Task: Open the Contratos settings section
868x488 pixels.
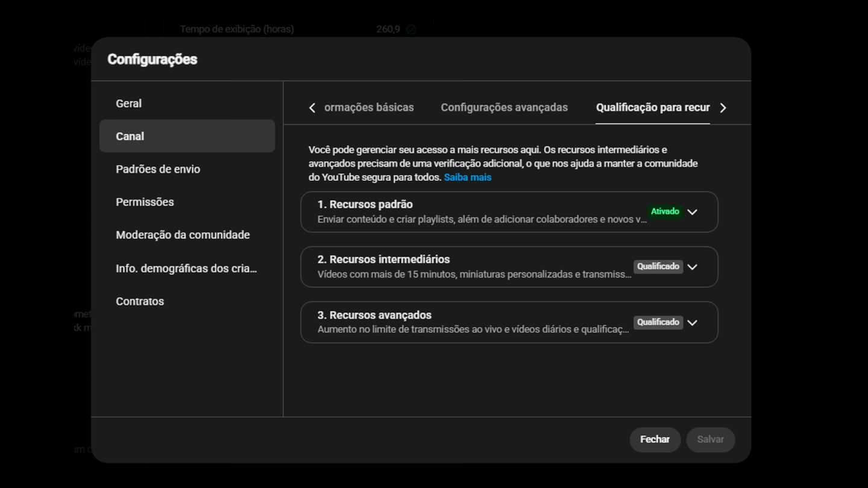Action: click(187, 301)
